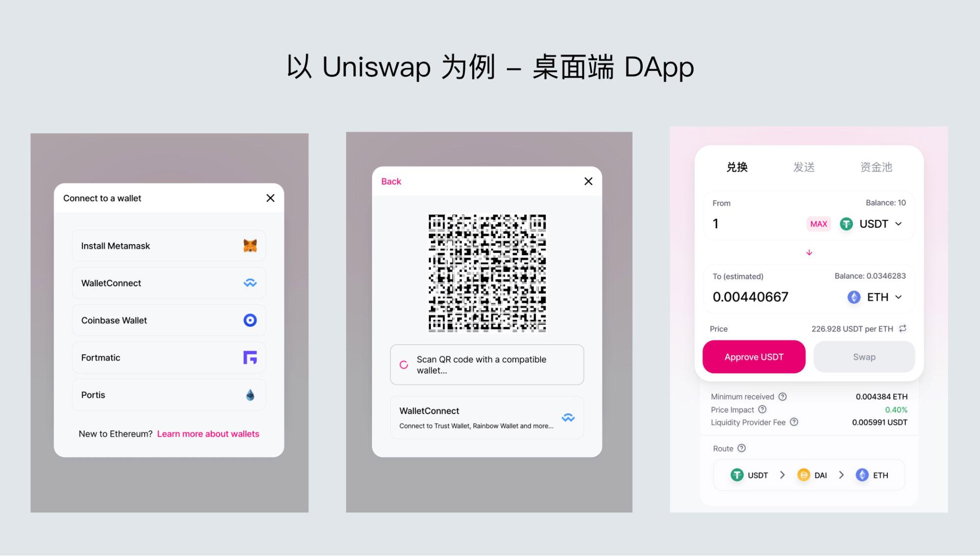Click the Coinbase Wallet circle icon
The width and height of the screenshot is (980, 556).
pos(250,320)
